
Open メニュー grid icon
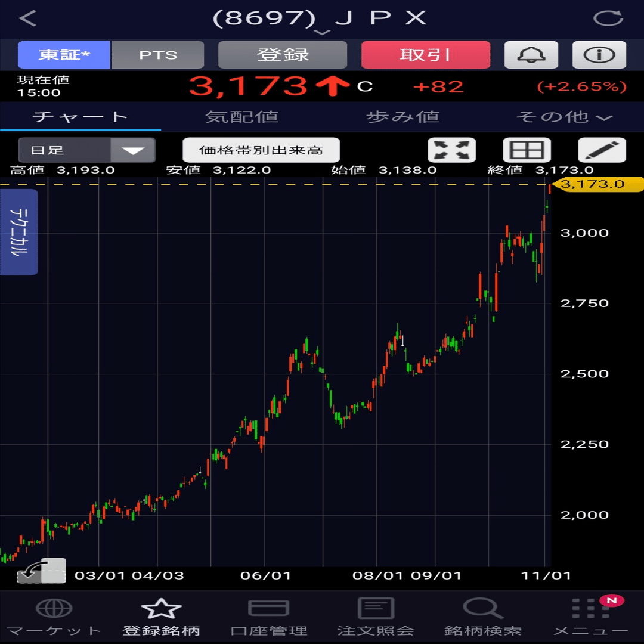590,608
